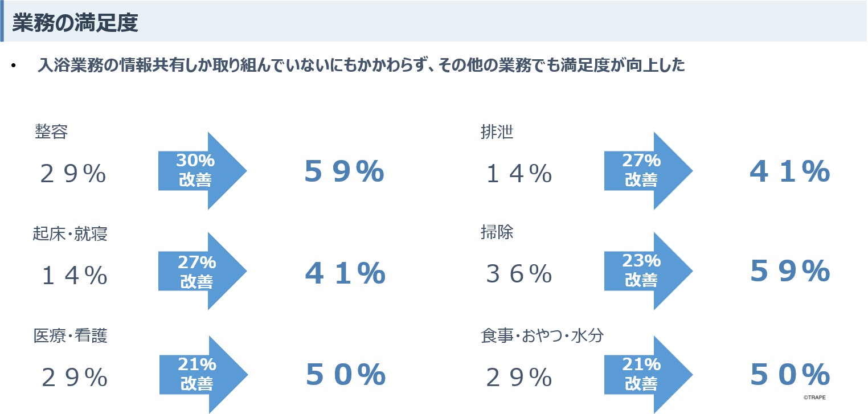Click the 36% starting value for 掃除

click(x=519, y=275)
